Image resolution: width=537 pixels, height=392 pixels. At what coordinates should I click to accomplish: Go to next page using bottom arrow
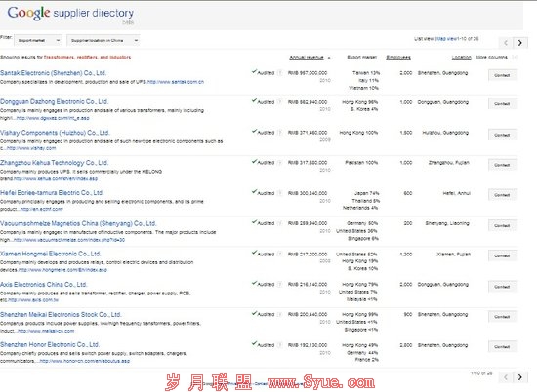point(519,377)
